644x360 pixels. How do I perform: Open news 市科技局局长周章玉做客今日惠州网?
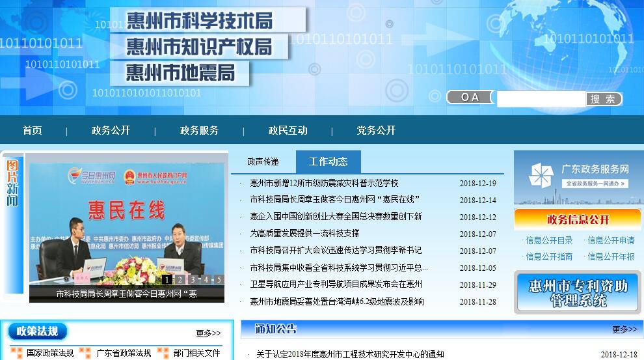[334, 200]
